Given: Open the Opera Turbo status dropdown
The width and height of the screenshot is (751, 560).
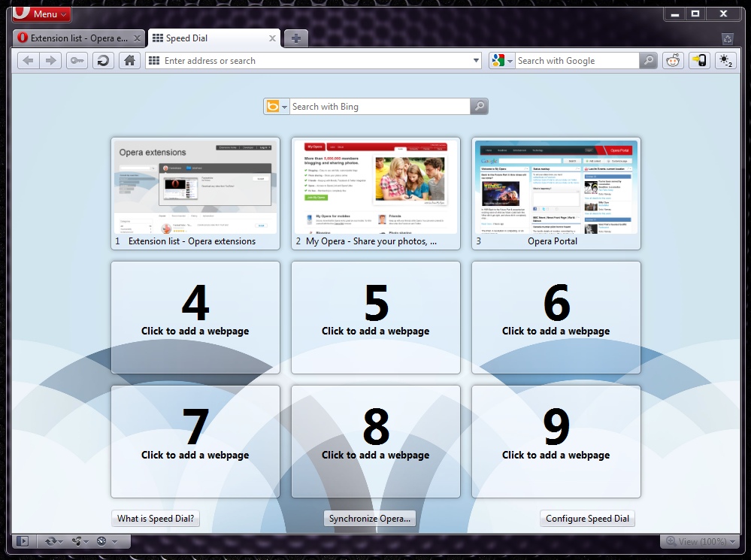Looking at the screenshot, I should coord(107,541).
